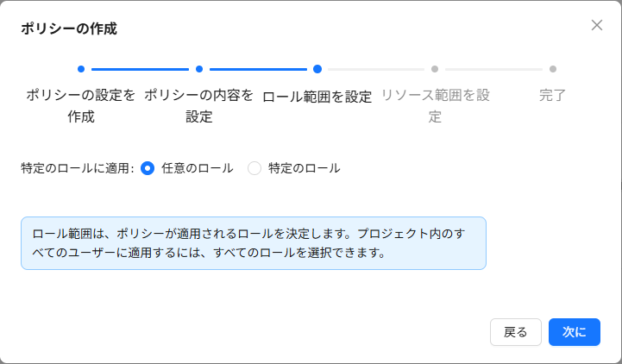Viewport: 622px width, 364px height.
Task: Click the ポリシーの作成 dialog title
Action: [x=69, y=28]
